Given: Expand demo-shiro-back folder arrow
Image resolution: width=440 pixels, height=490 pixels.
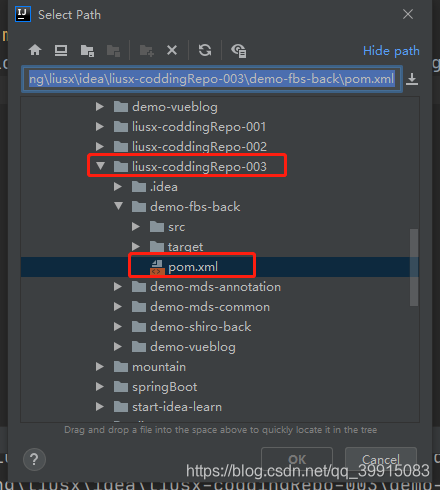Looking at the screenshot, I should (x=117, y=327).
